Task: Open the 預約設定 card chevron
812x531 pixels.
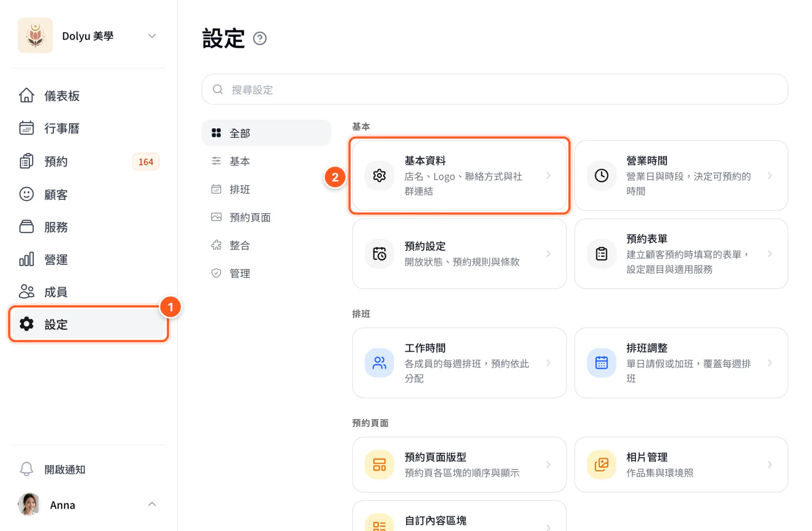Action: (548, 254)
